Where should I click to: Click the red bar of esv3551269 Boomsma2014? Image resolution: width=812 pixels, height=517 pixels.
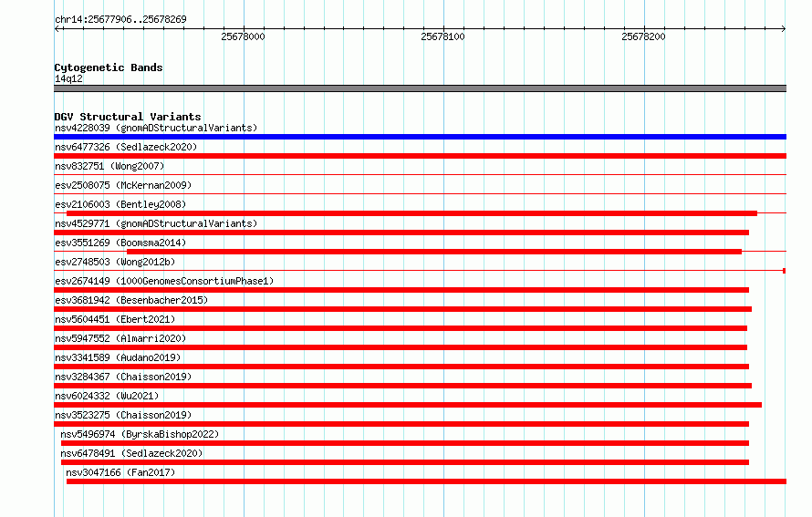[x=434, y=252]
